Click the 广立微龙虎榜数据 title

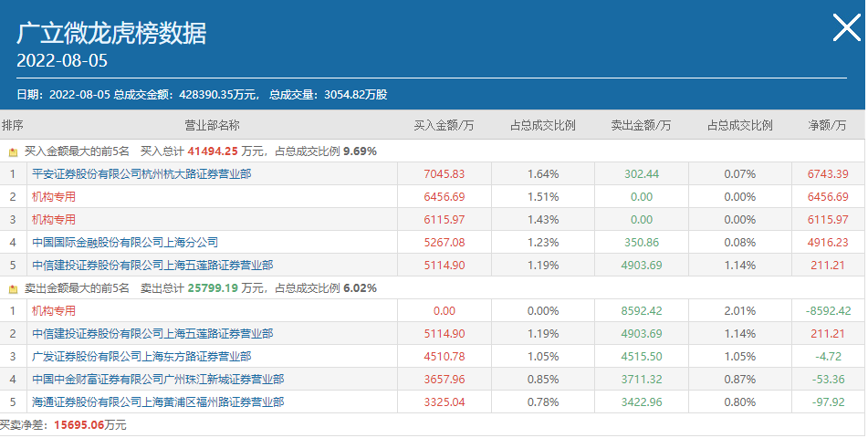coord(111,33)
